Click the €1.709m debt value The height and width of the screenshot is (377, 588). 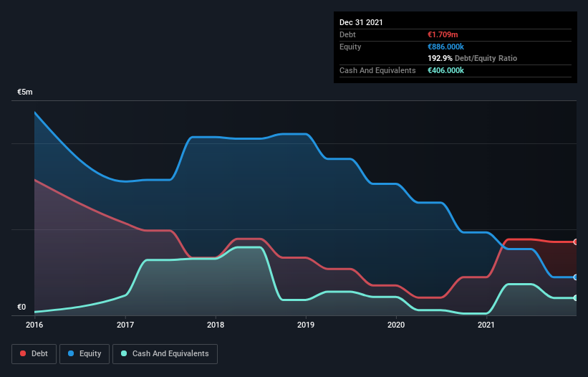point(443,34)
